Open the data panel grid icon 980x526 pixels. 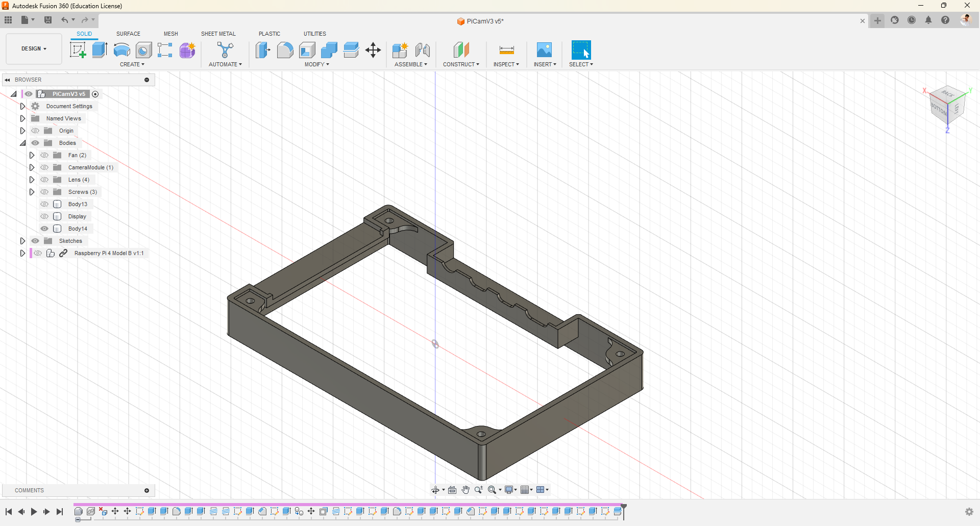[8, 20]
